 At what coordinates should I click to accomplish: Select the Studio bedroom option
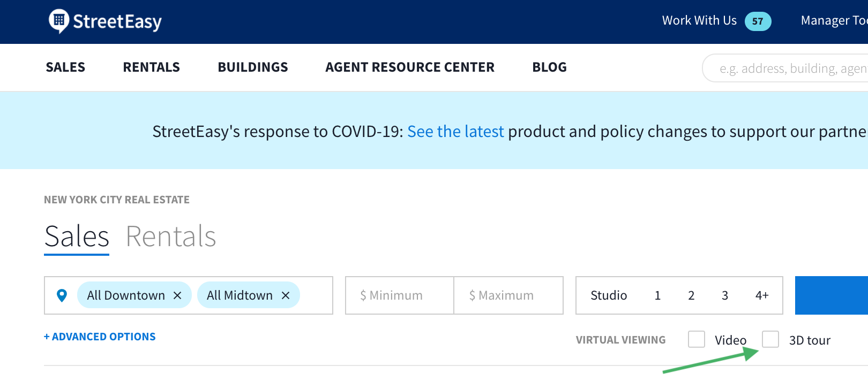[609, 295]
